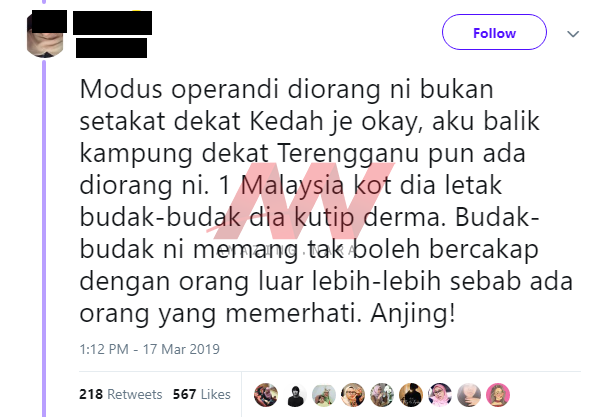View the 567 Likes list
The width and height of the screenshot is (602, 417).
click(x=202, y=394)
